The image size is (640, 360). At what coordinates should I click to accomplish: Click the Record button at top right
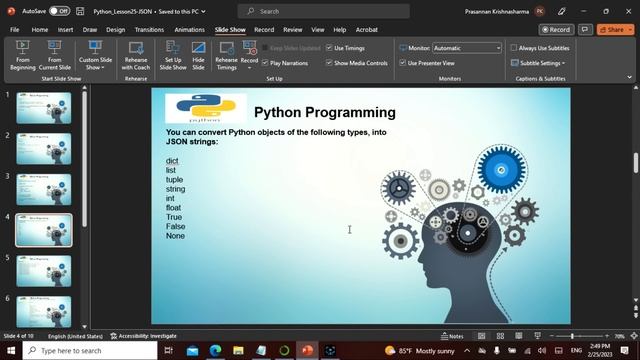coord(556,30)
